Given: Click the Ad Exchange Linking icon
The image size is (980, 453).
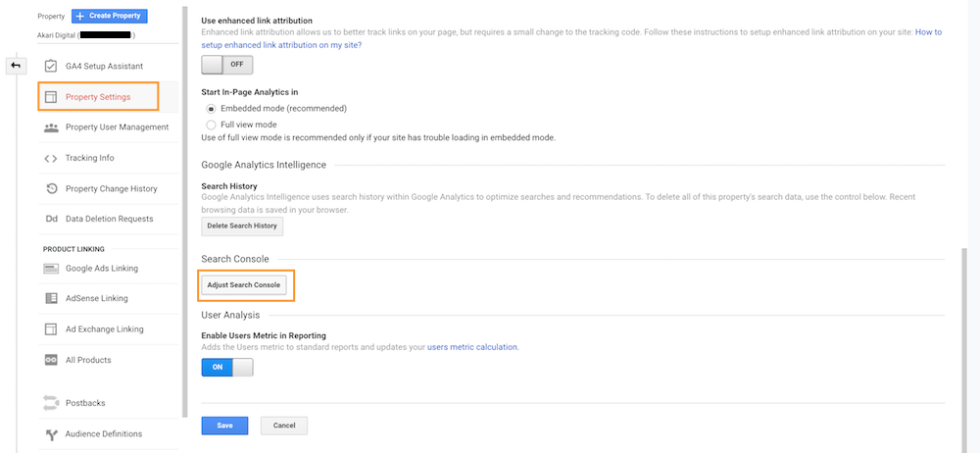Looking at the screenshot, I should click(x=51, y=329).
